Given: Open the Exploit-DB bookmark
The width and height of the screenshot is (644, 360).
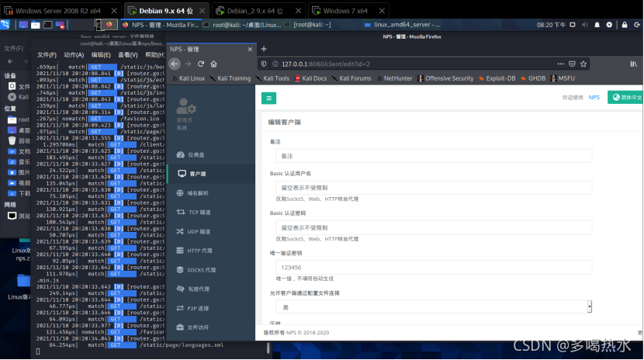Looking at the screenshot, I should 497,78.
